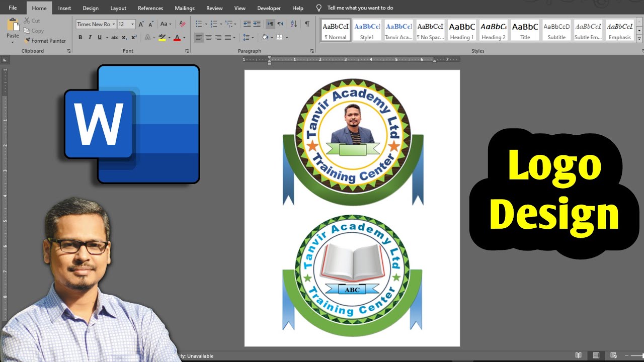Apply the Emphasis style
This screenshot has height=362, width=644.
click(x=619, y=31)
